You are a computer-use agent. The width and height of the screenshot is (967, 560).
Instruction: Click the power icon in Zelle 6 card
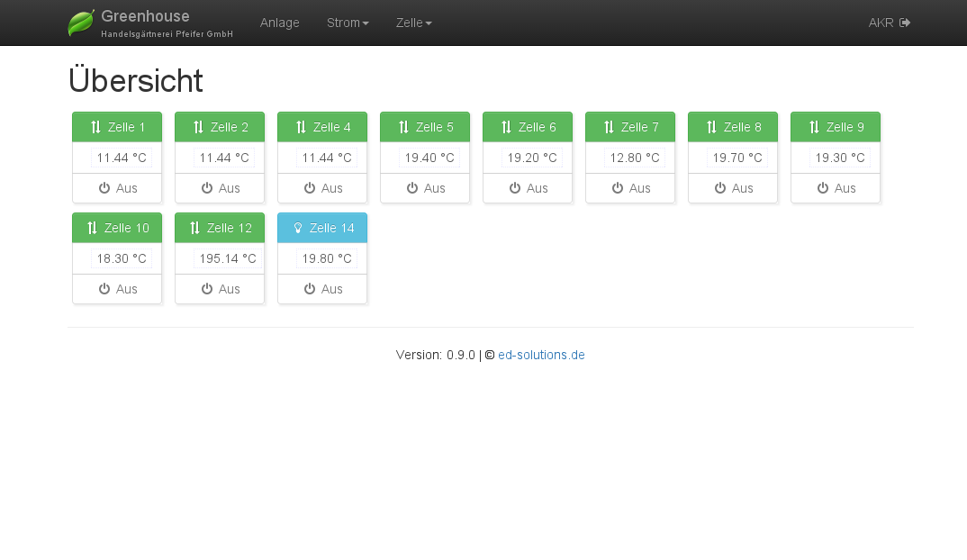(515, 188)
